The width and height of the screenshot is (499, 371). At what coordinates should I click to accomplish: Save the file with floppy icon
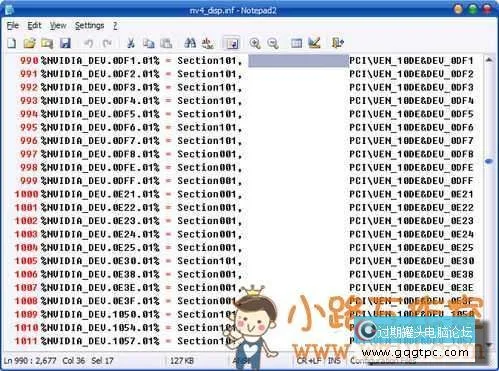coord(65,43)
